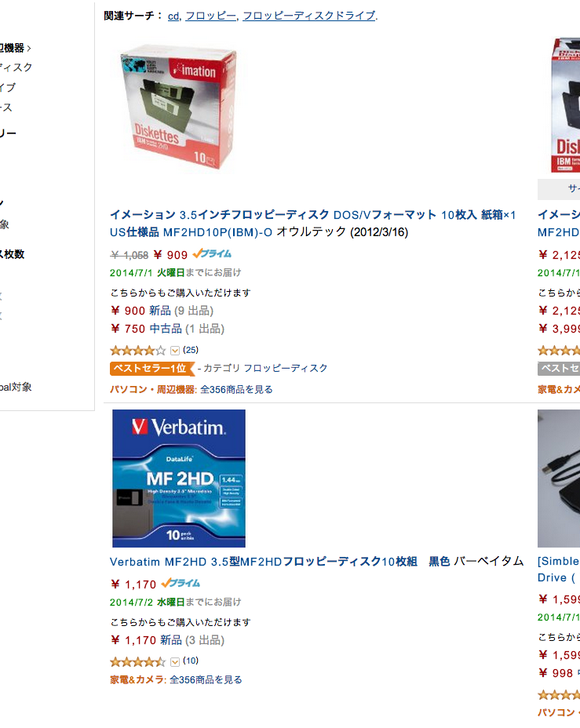The width and height of the screenshot is (580, 728).
Task: Expand rating dropdown next to 10 reviews
Action: [175, 661]
